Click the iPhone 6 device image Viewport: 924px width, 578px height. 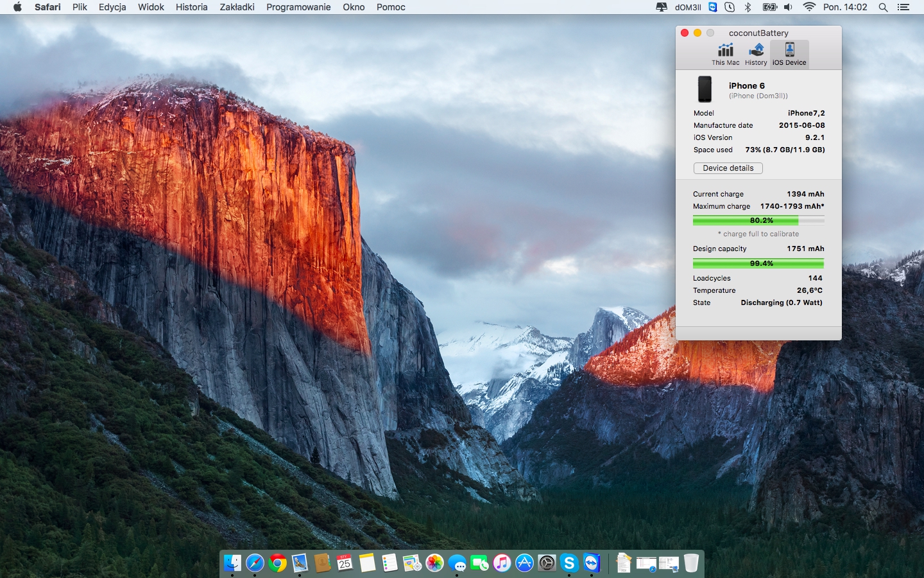pyautogui.click(x=705, y=89)
